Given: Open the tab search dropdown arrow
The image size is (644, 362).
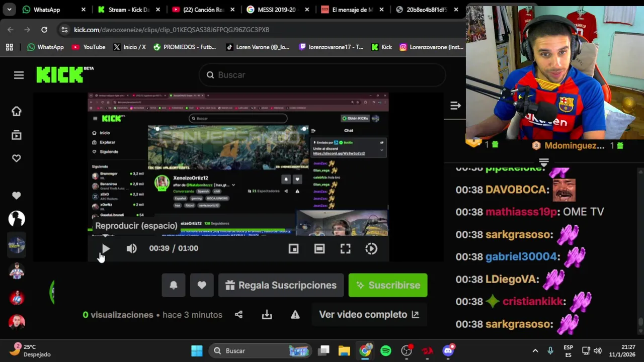Looking at the screenshot, I should (9, 10).
